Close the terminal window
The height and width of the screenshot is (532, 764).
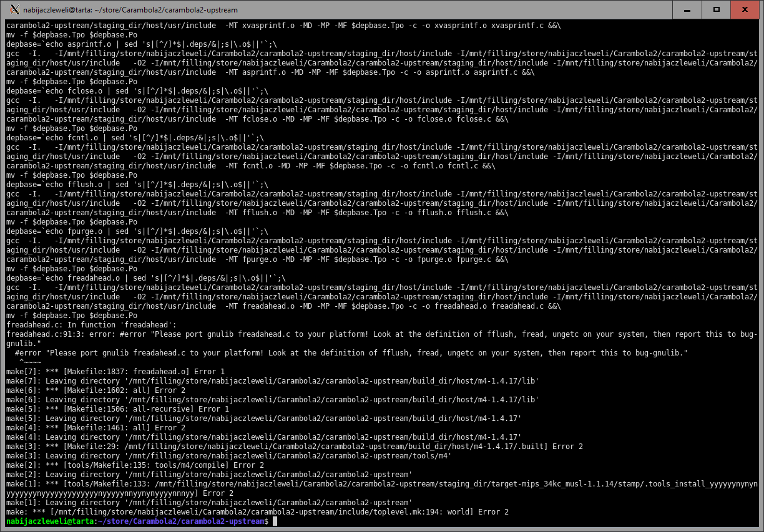click(x=747, y=9)
